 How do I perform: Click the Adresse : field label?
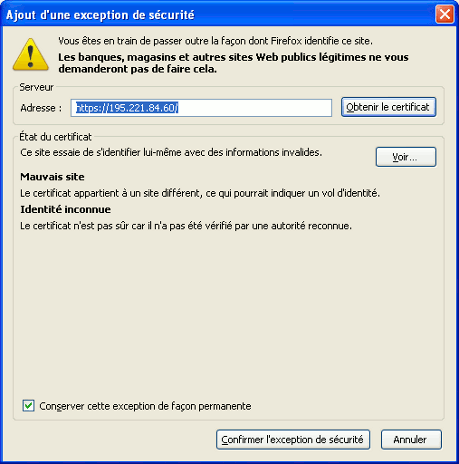click(41, 108)
